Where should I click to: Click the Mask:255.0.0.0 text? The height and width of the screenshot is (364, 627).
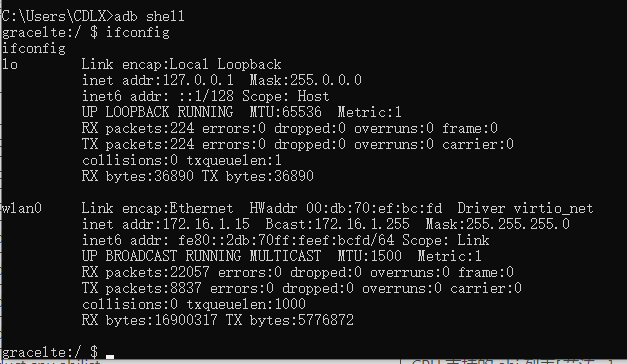[306, 80]
